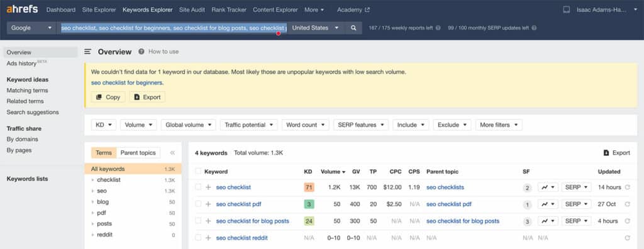Click SF badge 1 for seo checklist pdf
This screenshot has height=249, width=644.
coord(527,204)
